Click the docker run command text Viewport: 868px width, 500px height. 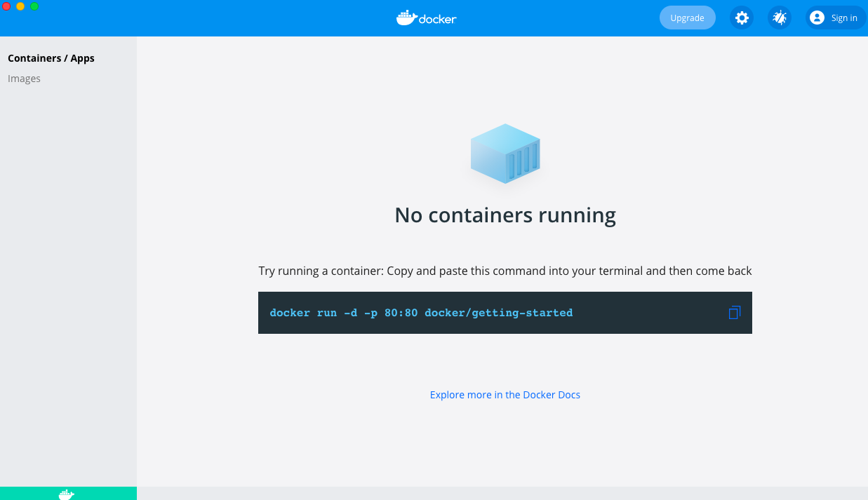click(421, 313)
